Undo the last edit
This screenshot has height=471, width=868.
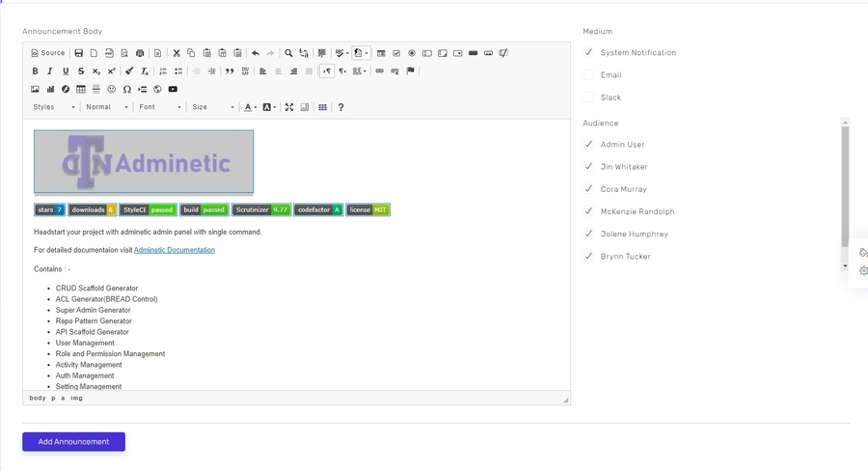tap(256, 53)
